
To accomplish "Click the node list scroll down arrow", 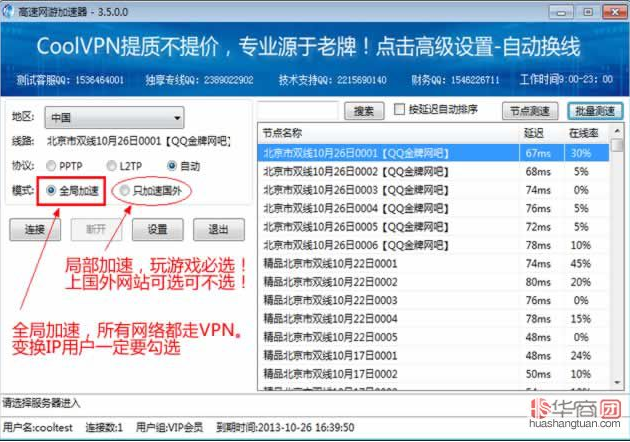I will click(617, 383).
